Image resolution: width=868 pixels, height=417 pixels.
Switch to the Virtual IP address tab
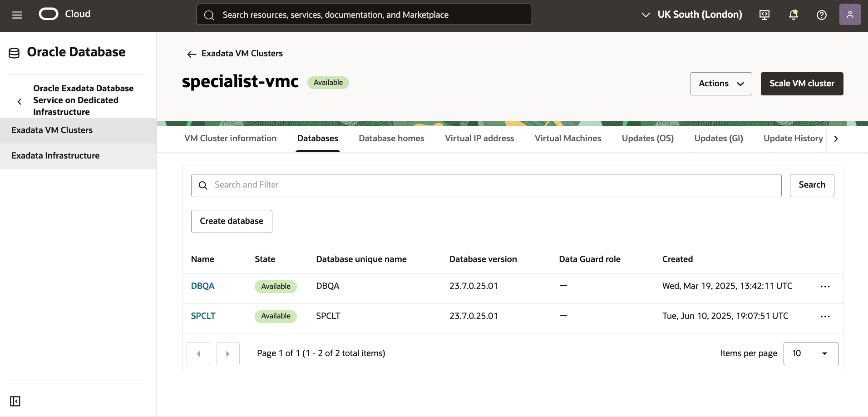pos(479,139)
